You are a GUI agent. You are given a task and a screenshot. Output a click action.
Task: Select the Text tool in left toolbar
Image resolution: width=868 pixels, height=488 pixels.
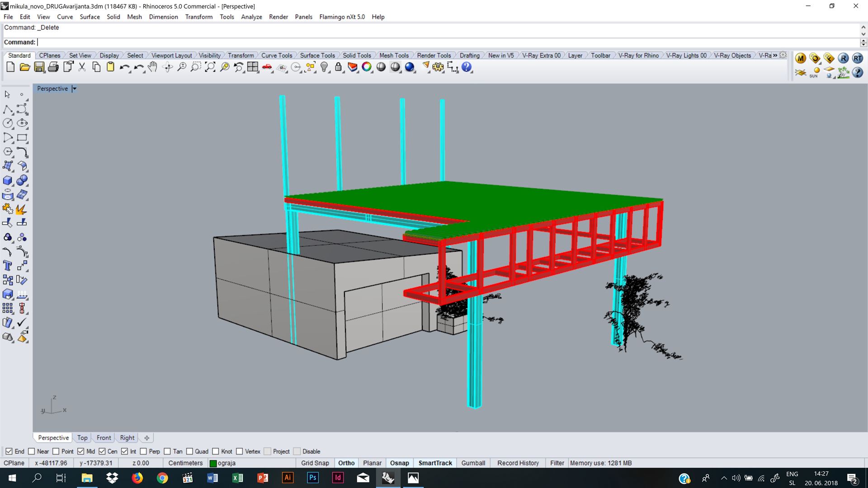(x=8, y=266)
